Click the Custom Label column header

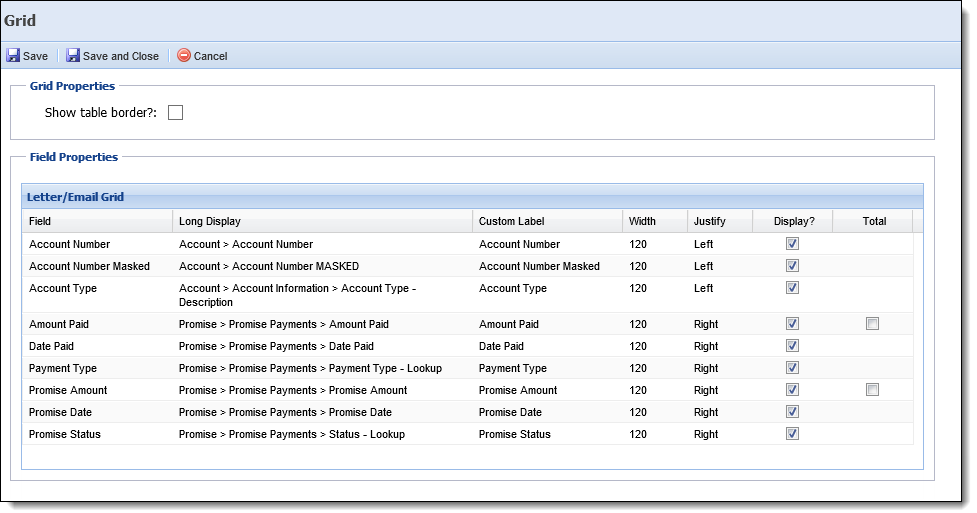click(547, 221)
